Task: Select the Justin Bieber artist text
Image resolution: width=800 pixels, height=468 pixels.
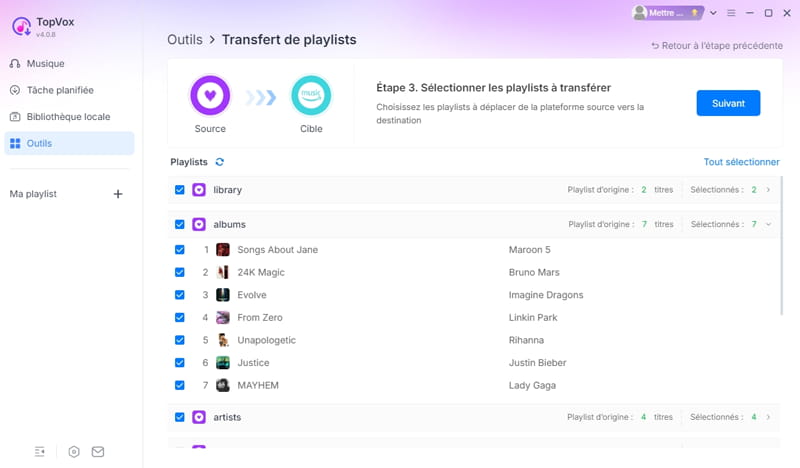Action: pyautogui.click(x=538, y=362)
